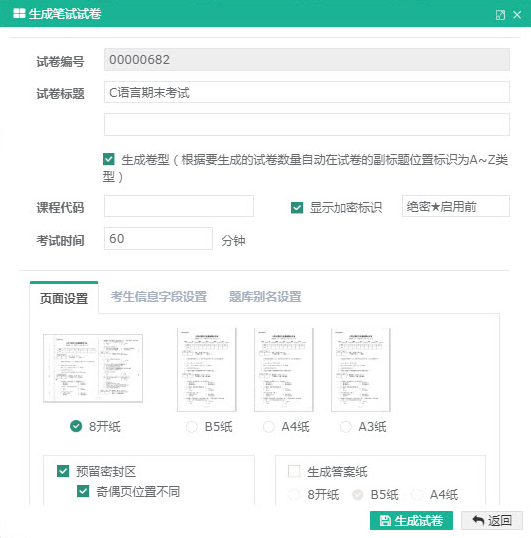531x538 pixels.
Task: Switch to 考生信息字段设置 tab
Action: click(158, 297)
